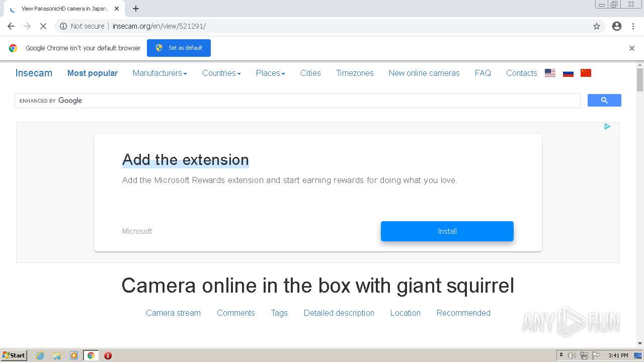Open the volume control in tray
644x362 pixels.
coord(572,355)
